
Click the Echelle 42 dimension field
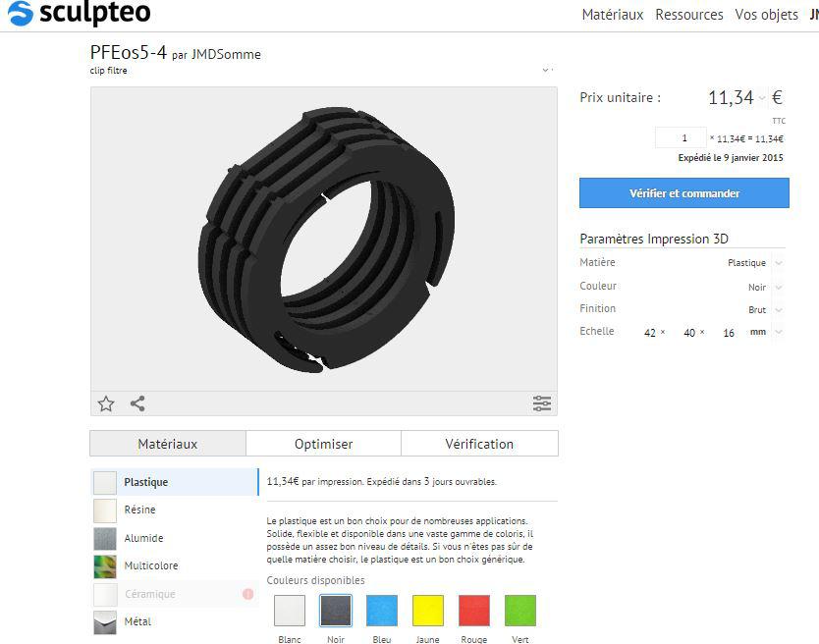click(650, 332)
